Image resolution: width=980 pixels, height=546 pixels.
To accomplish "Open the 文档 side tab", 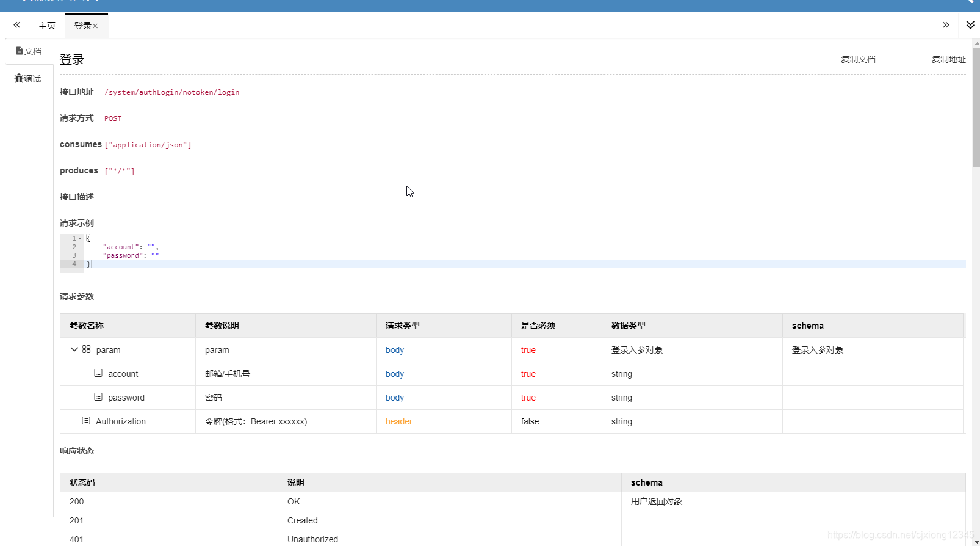I will point(29,51).
